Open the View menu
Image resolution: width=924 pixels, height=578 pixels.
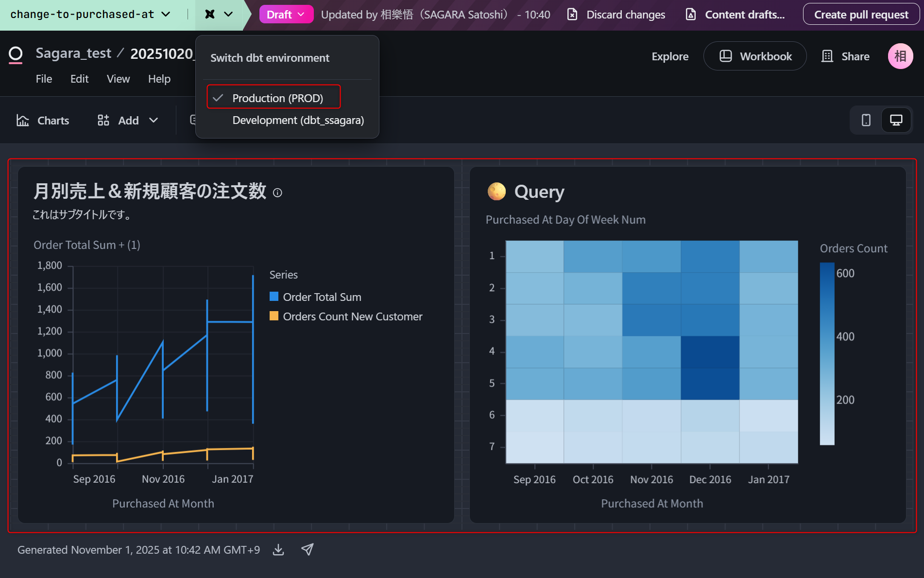tap(118, 79)
